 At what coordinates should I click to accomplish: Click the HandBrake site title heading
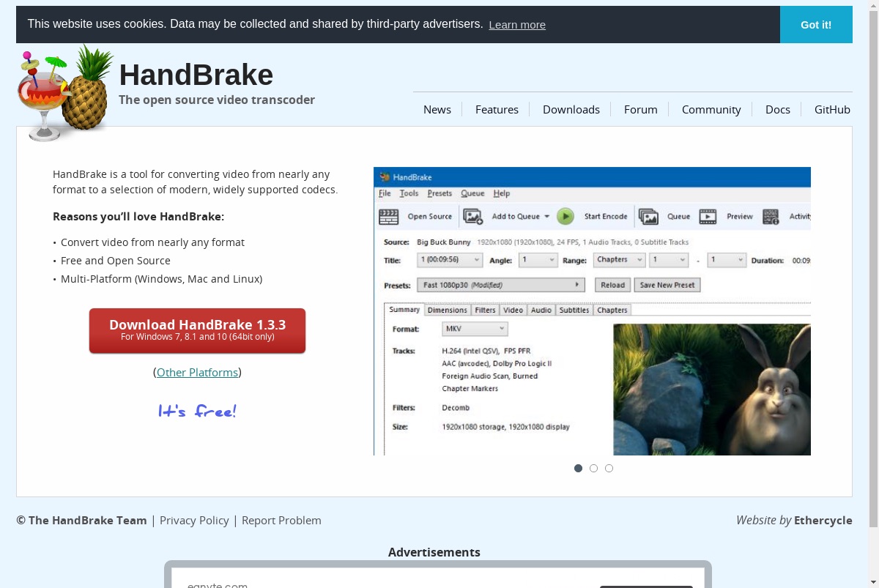pos(196,75)
